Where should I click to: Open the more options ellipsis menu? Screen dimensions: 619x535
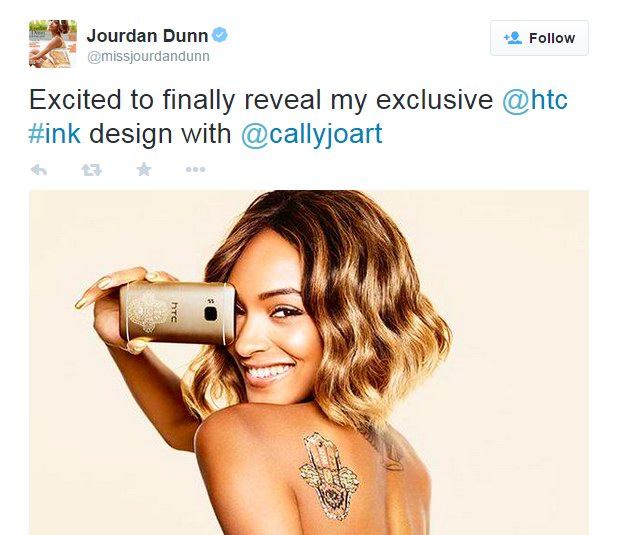click(x=195, y=169)
